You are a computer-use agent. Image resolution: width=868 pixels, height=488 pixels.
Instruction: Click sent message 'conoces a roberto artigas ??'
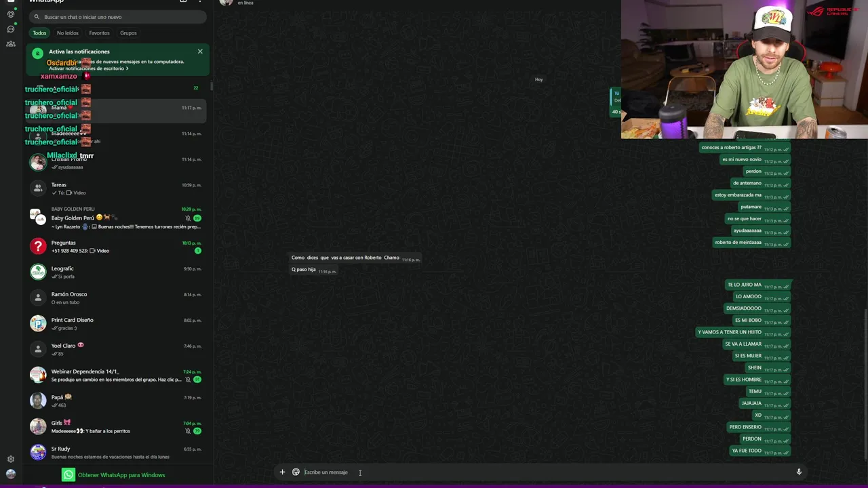(x=745, y=148)
